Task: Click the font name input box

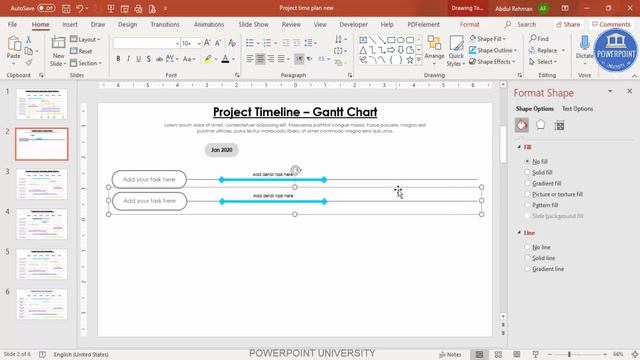Action: pyautogui.click(x=145, y=43)
